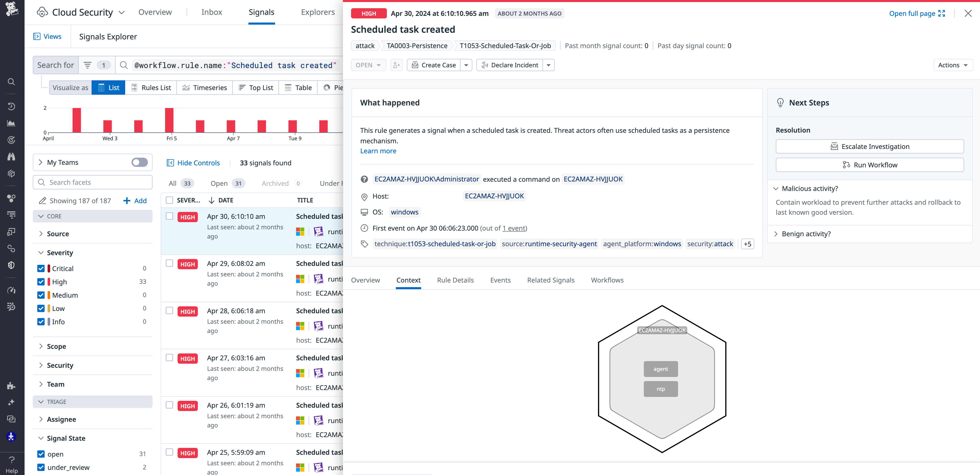Open the Declare Incident dropdown arrow
Image resolution: width=980 pixels, height=475 pixels.
(x=549, y=65)
